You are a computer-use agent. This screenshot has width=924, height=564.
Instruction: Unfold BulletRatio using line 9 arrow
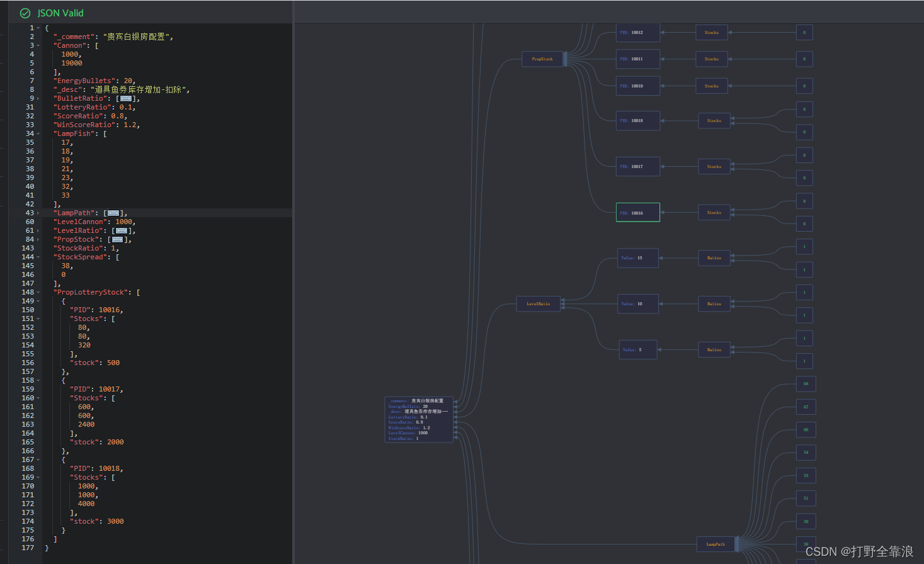tap(38, 99)
